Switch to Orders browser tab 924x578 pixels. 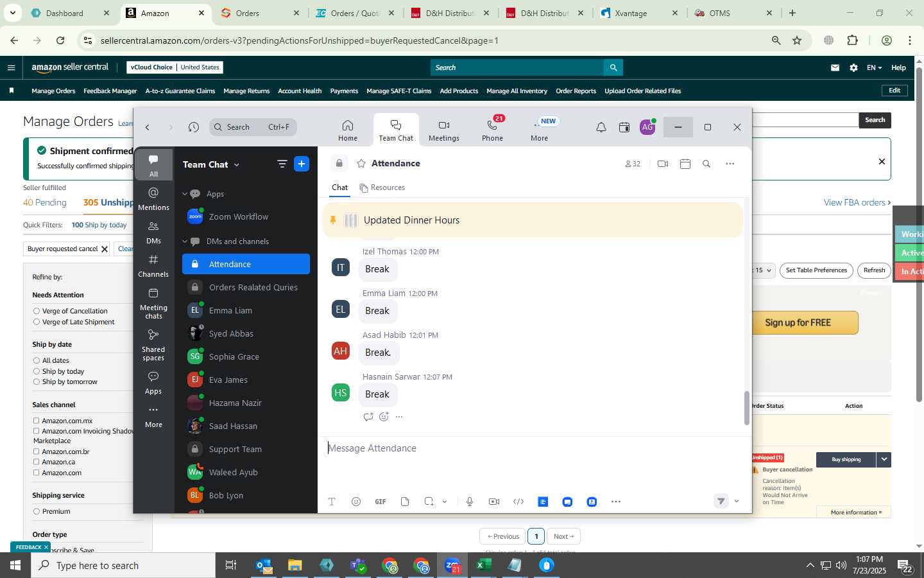click(x=260, y=13)
